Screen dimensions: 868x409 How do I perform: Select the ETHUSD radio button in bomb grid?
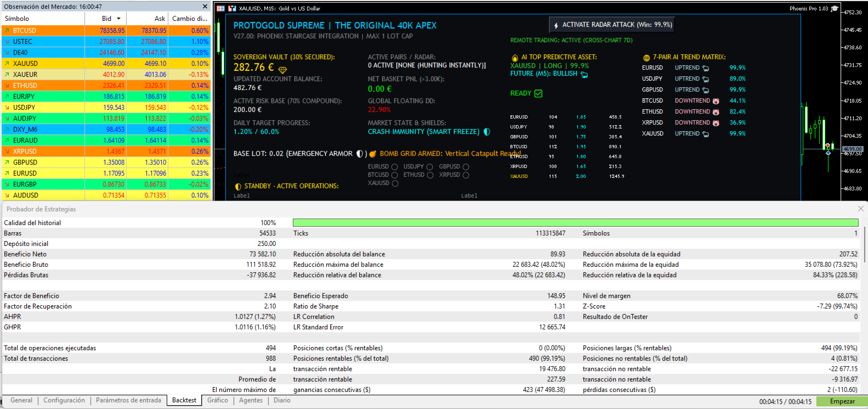[430, 175]
